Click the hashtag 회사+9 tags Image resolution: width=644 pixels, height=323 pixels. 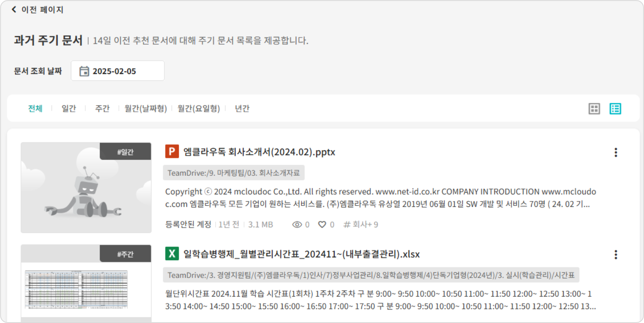click(361, 224)
